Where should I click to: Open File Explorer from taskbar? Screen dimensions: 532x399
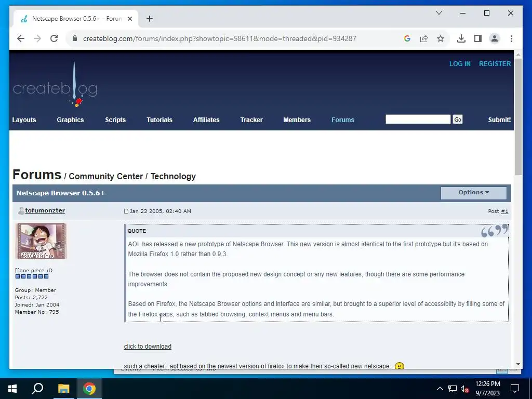pos(63,389)
